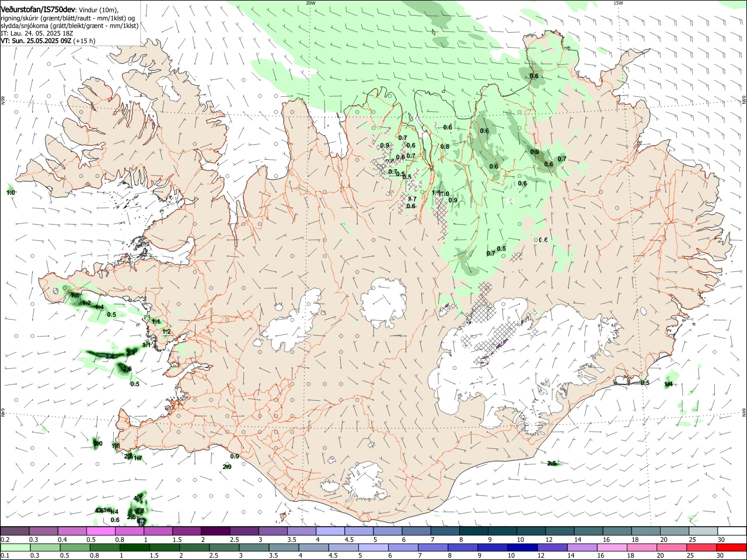Pick the upper legend swatch between 0.3 and 0.4
The height and width of the screenshot is (560, 747).
(43, 531)
